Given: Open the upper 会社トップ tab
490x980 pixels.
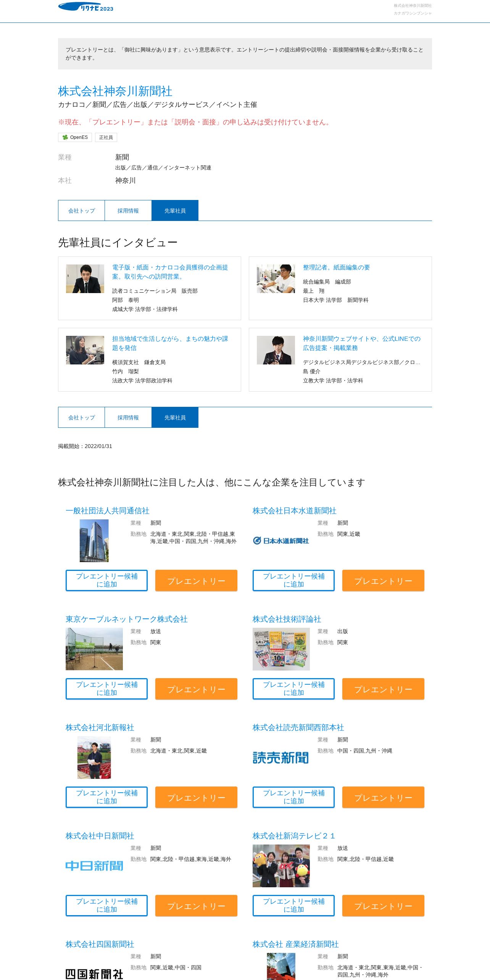Looking at the screenshot, I should click(81, 211).
